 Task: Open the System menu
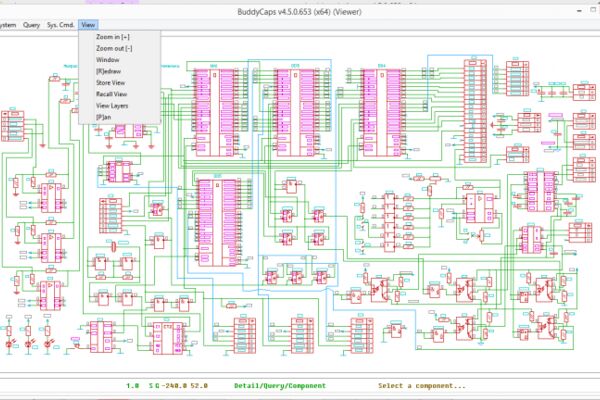pyautogui.click(x=8, y=25)
